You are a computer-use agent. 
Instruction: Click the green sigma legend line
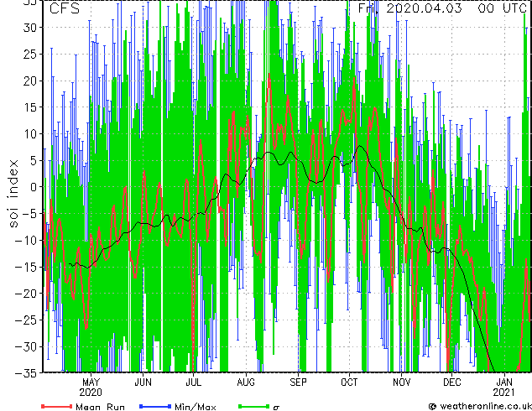coord(253,406)
